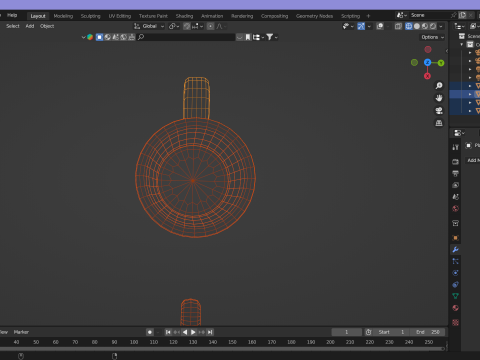Image resolution: width=480 pixels, height=360 pixels.
Task: Click the outliner bookmark icon
Action: (x=248, y=37)
